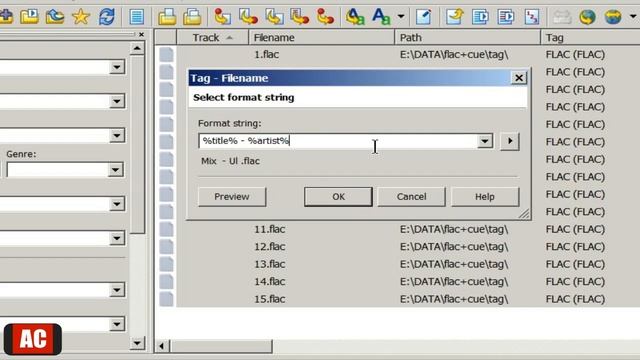640x360 pixels.
Task: Sort by the Path column header
Action: tap(468, 38)
